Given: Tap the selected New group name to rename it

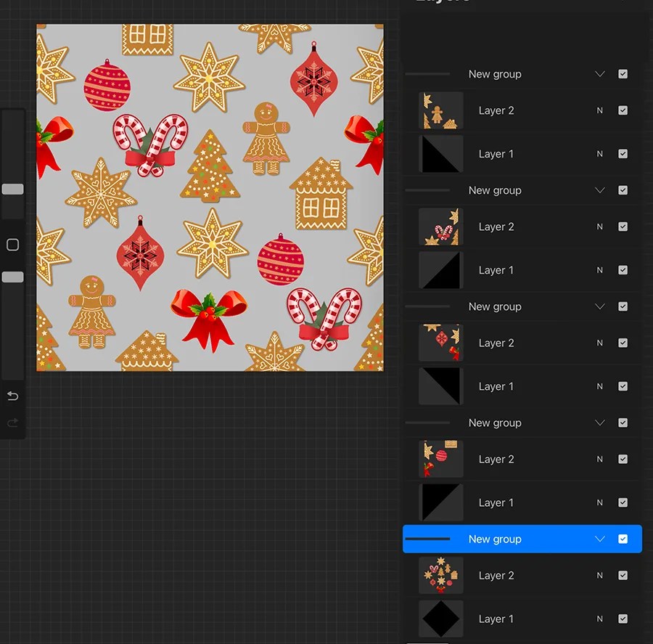Looking at the screenshot, I should (x=496, y=539).
